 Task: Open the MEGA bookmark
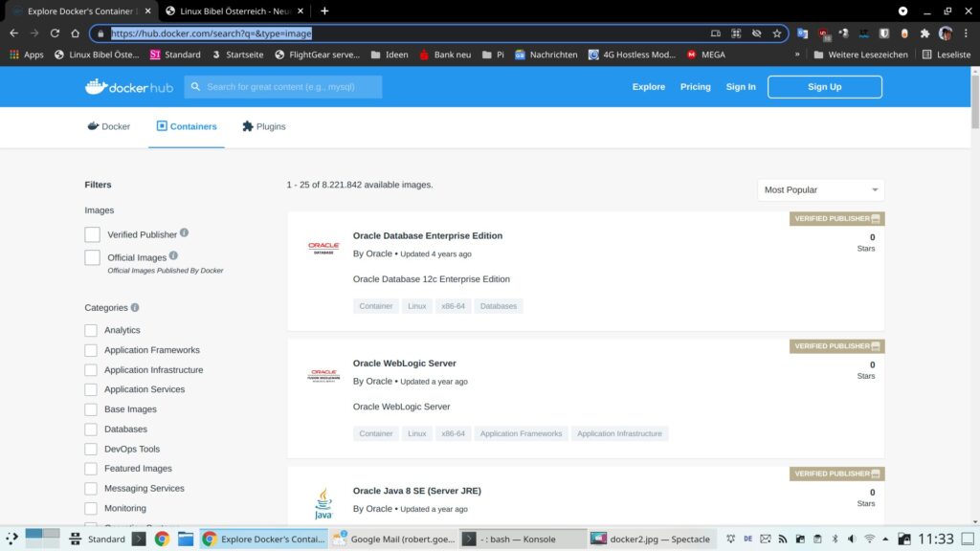click(x=706, y=55)
